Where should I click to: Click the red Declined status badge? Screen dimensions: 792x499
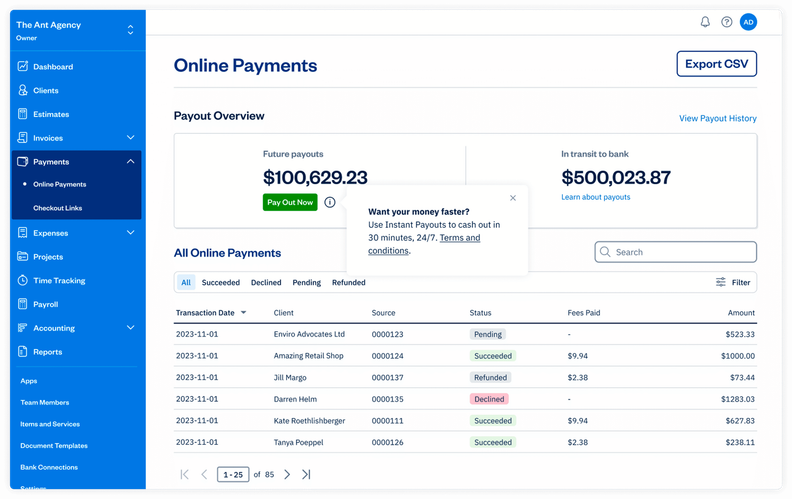click(x=489, y=399)
